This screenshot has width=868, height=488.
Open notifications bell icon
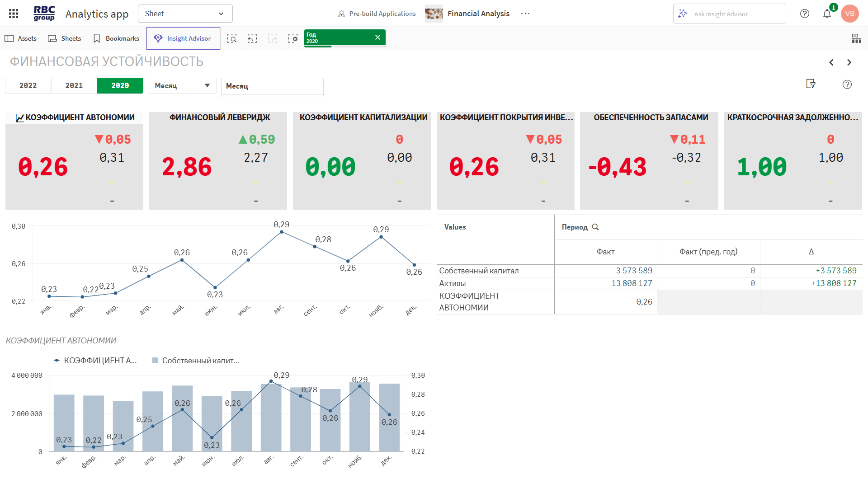click(827, 14)
